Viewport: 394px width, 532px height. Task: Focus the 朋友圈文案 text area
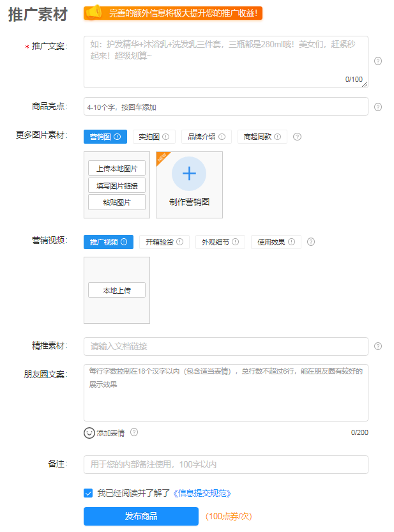click(x=225, y=393)
